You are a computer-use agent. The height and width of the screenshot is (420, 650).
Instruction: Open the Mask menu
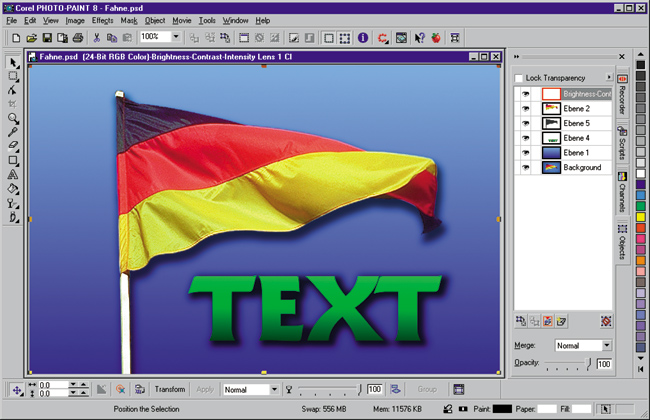tap(129, 20)
